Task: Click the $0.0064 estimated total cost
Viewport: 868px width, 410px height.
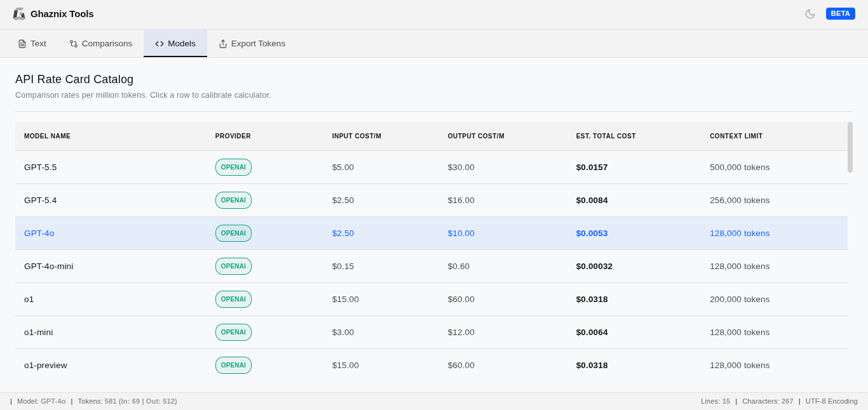Action: 592,333
